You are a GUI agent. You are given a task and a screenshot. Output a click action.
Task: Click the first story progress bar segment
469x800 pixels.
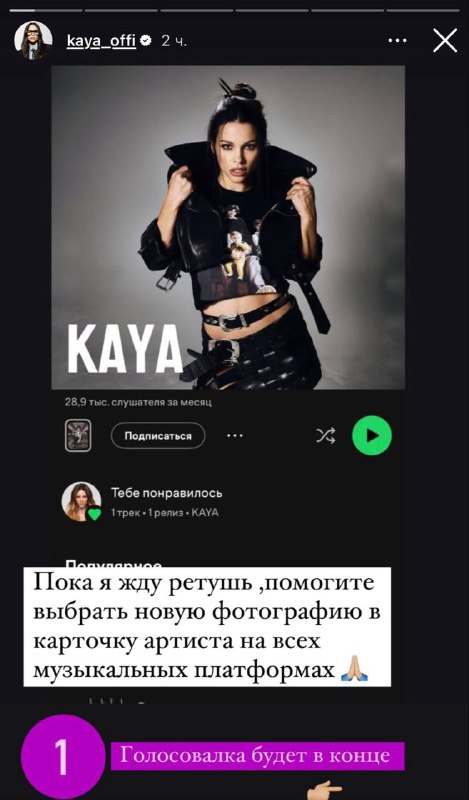click(x=46, y=10)
